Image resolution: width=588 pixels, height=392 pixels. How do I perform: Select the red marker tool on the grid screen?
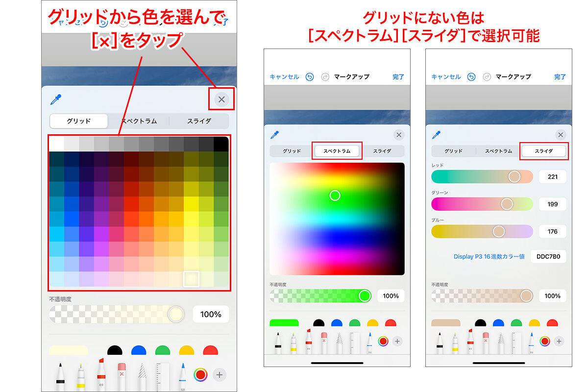tap(101, 375)
